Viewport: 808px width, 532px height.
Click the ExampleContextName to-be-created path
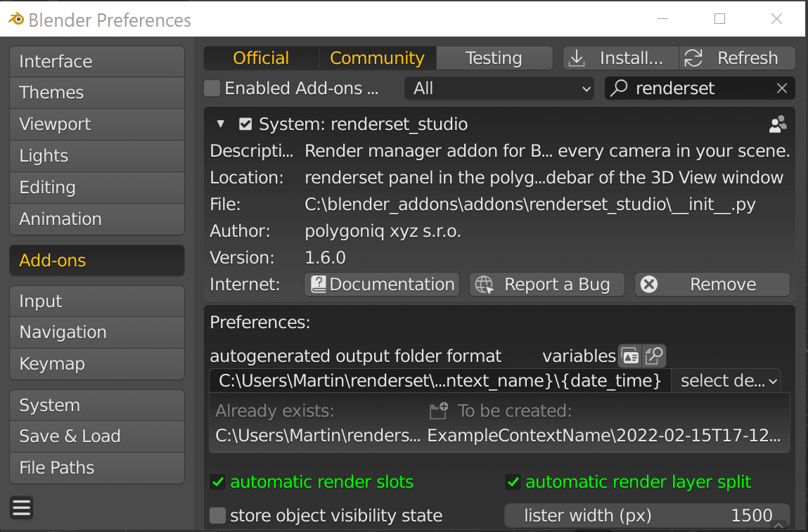(603, 436)
